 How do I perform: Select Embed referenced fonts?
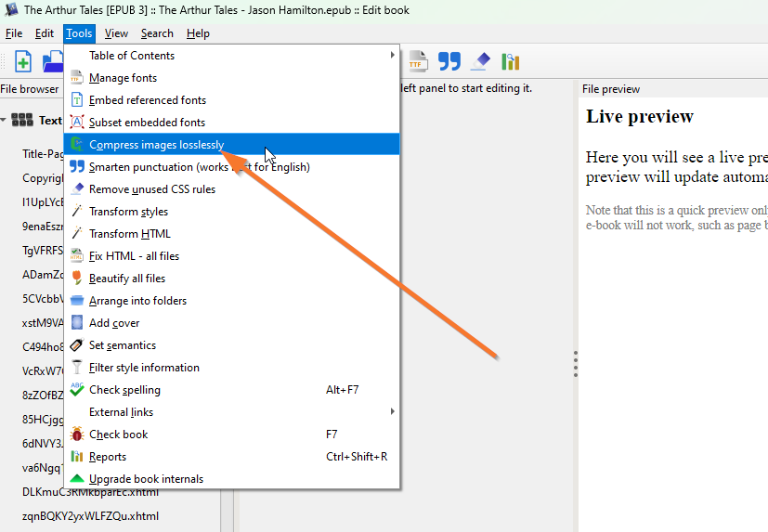pyautogui.click(x=231, y=100)
